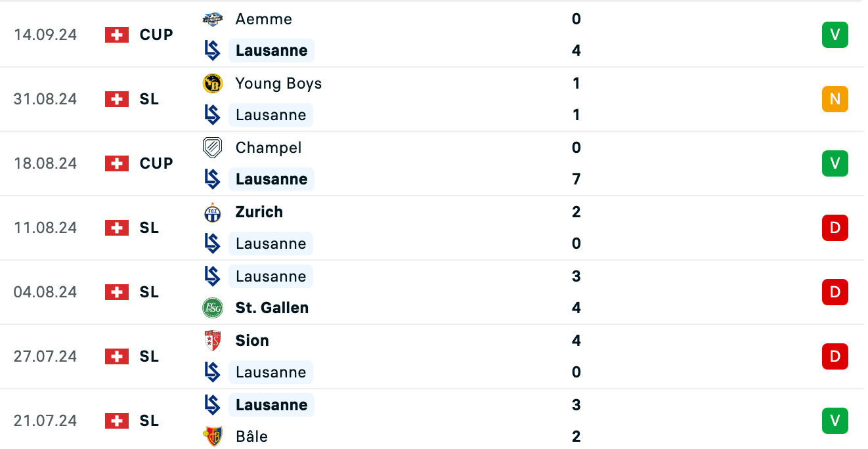Click the Zurich club crest

click(x=213, y=212)
